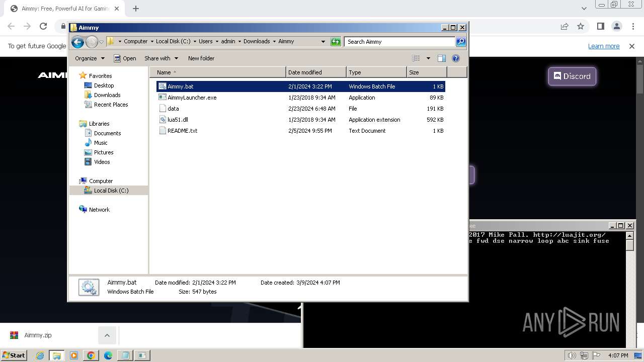Open Chrome side panel icon
This screenshot has height=362, width=644.
[x=600, y=26]
